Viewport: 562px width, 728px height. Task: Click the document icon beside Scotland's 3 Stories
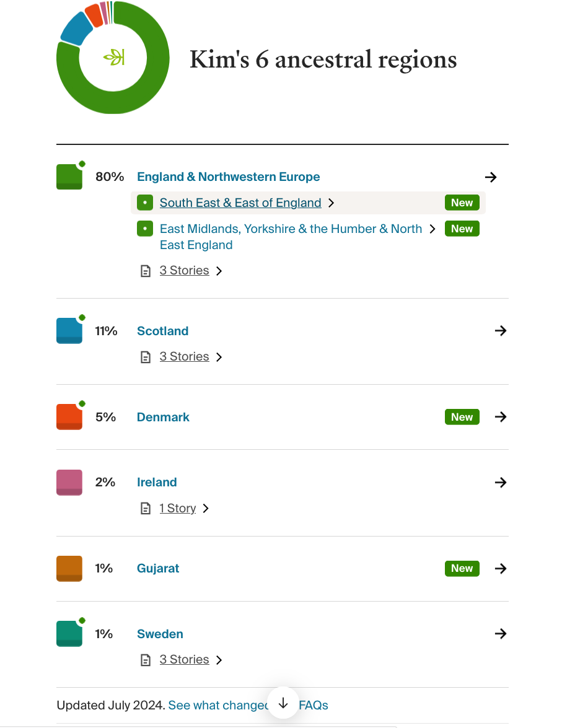(x=146, y=357)
